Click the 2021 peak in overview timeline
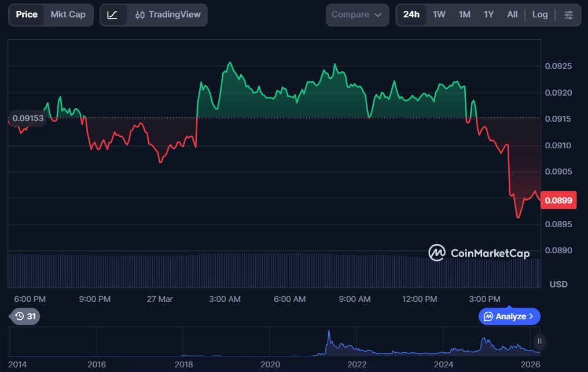 (328, 336)
